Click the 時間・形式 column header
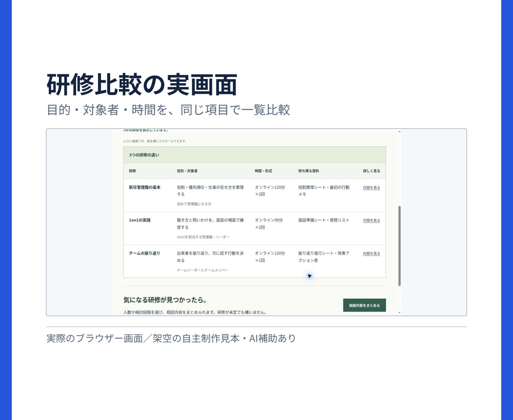This screenshot has width=513, height=420. click(263, 171)
